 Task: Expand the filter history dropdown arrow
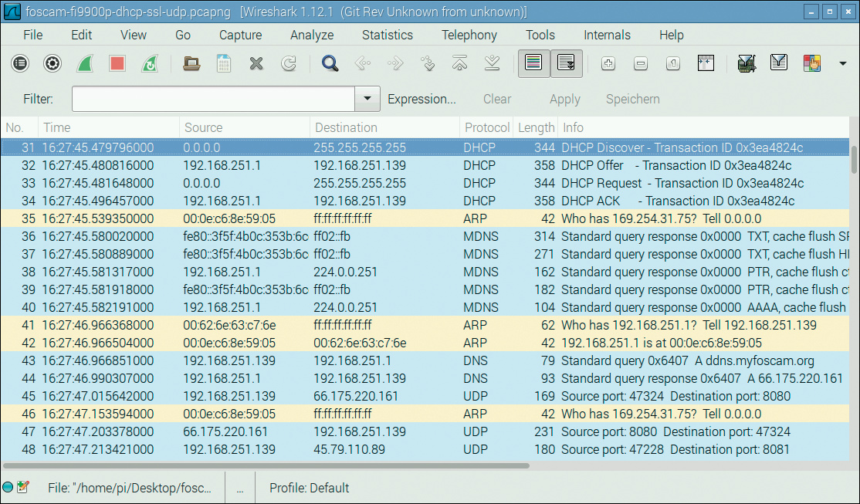click(x=367, y=99)
